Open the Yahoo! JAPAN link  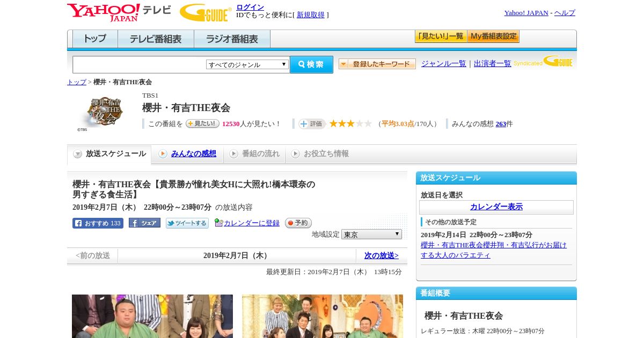(526, 13)
